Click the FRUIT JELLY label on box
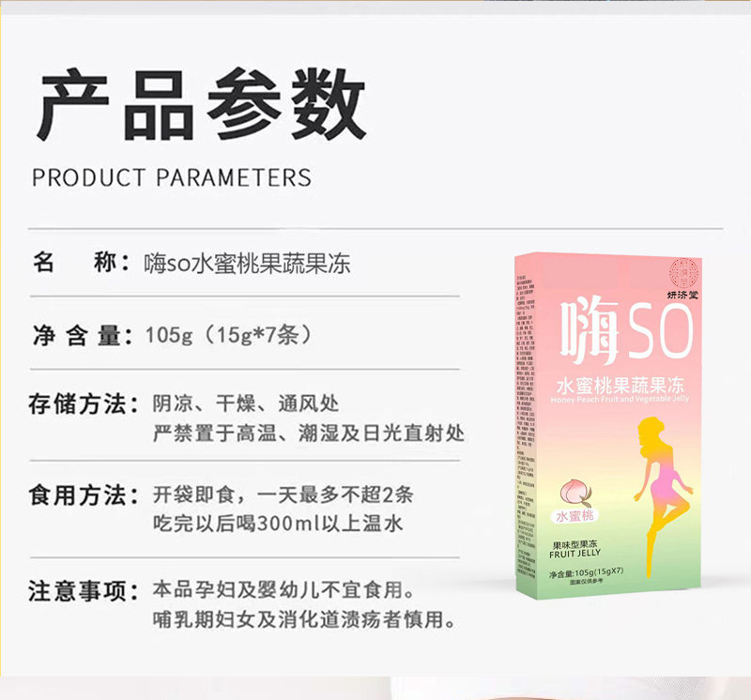Viewport: 751px width, 700px height. [x=575, y=554]
